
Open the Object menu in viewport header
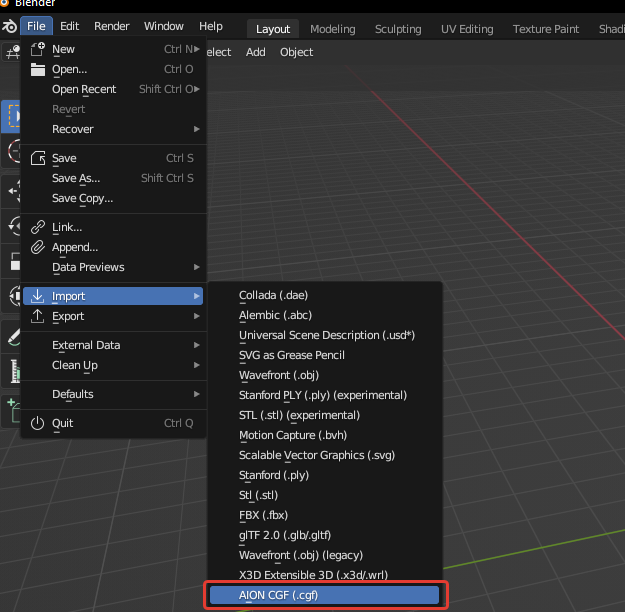click(x=297, y=52)
